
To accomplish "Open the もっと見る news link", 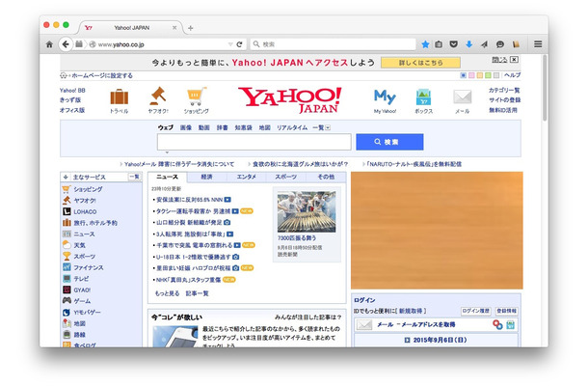I will 168,293.
